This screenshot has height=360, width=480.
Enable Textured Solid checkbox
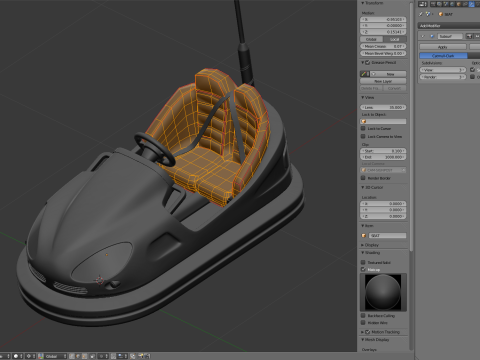(x=363, y=262)
